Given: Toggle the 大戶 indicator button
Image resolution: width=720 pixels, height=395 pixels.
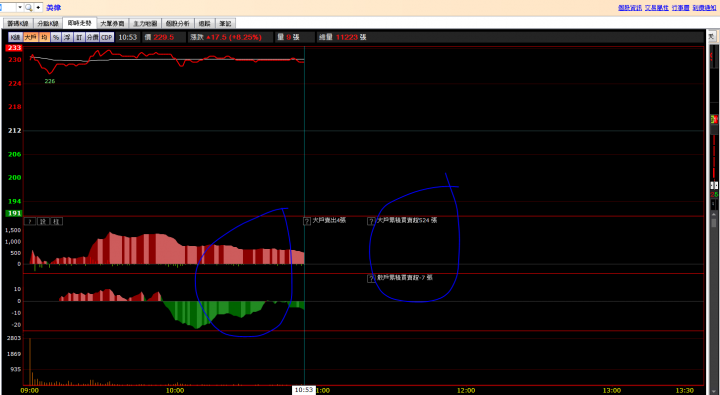Looking at the screenshot, I should click(30, 37).
